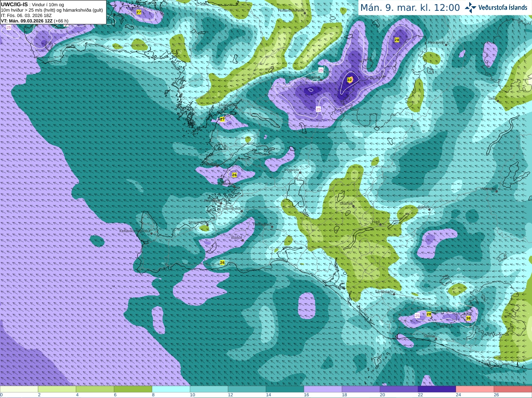This screenshot has height=398, width=532.
Task: Click the 26 gust marker near Kjalarnes
Action: [234, 175]
